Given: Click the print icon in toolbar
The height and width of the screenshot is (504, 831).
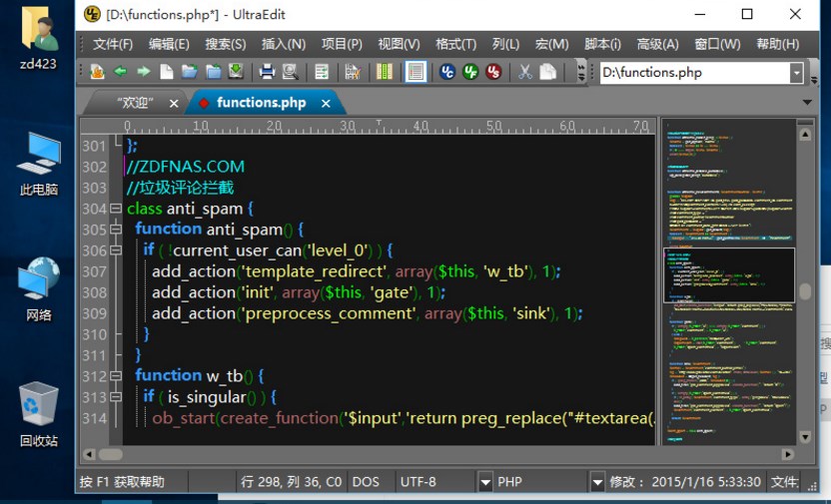Looking at the screenshot, I should coord(267,72).
